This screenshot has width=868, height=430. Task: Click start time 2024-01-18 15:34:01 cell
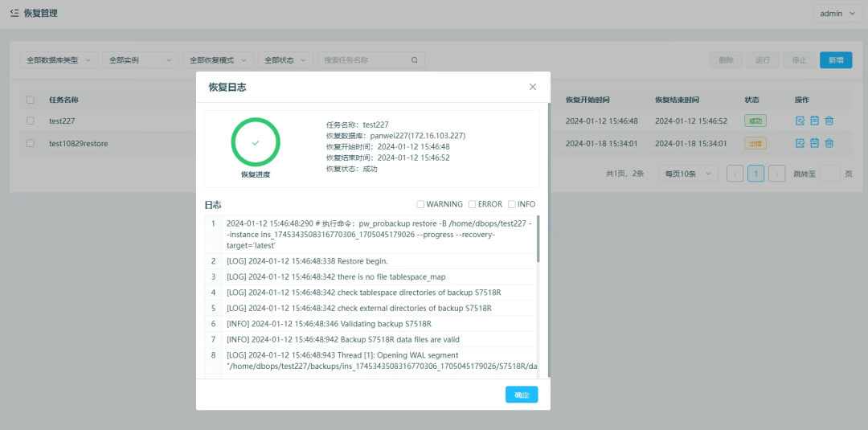pos(602,143)
